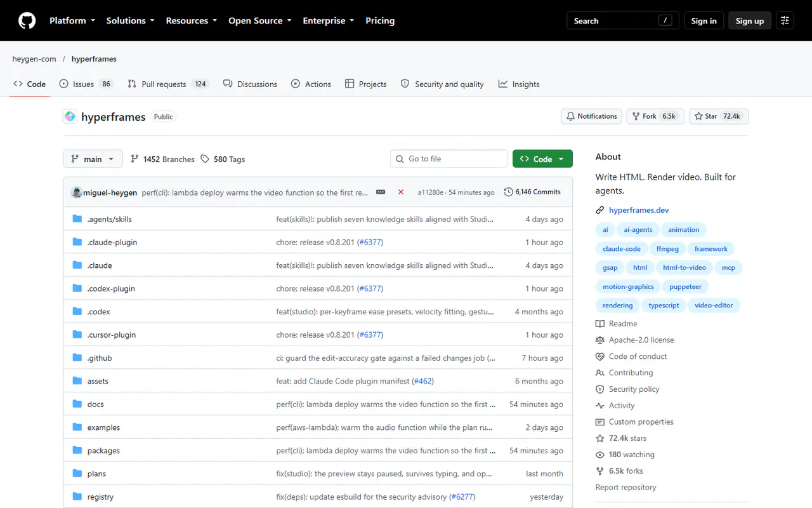
Task: View the Insights tab
Action: [519, 84]
